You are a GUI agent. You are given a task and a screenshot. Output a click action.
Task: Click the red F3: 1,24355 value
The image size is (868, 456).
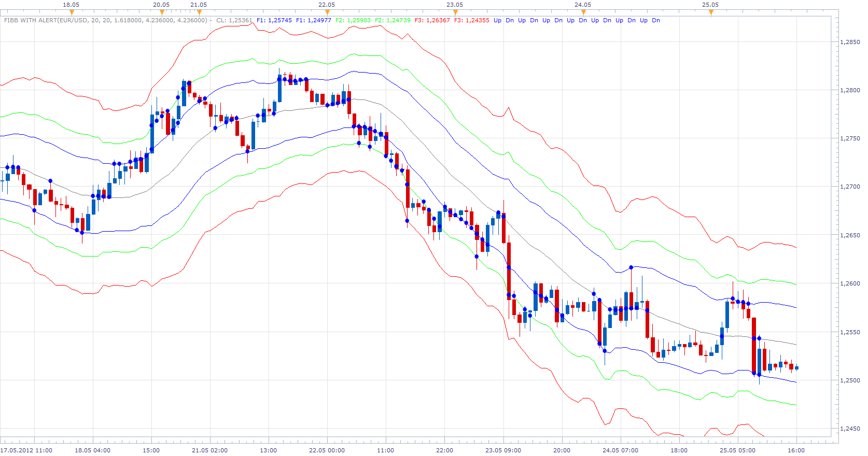pos(472,20)
